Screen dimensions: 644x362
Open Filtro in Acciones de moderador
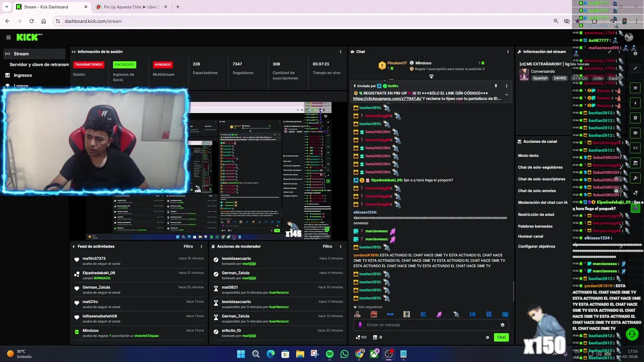pyautogui.click(x=328, y=246)
